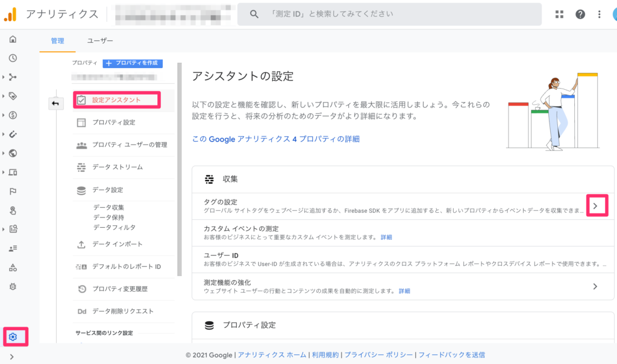Click the property column vertical scrollbar

tap(179, 169)
